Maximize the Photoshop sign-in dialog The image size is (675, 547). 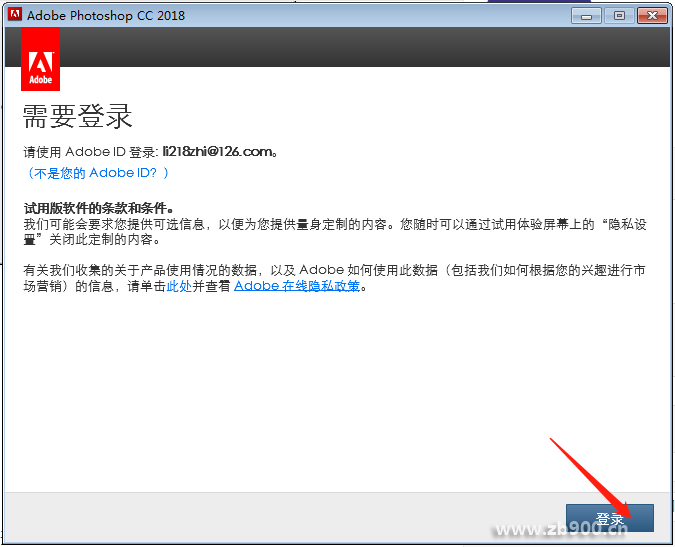[x=620, y=15]
